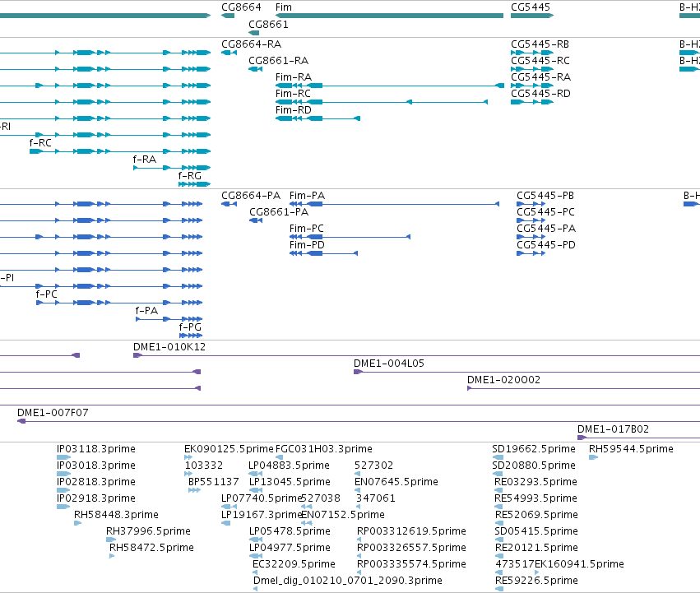Select transcript CG5445-RA
700x593 pixels.
[540, 76]
